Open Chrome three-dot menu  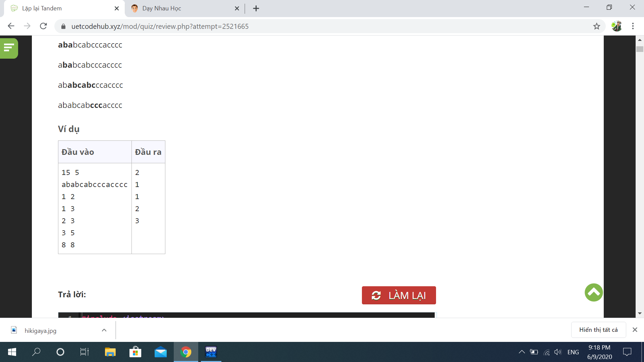[x=633, y=26]
